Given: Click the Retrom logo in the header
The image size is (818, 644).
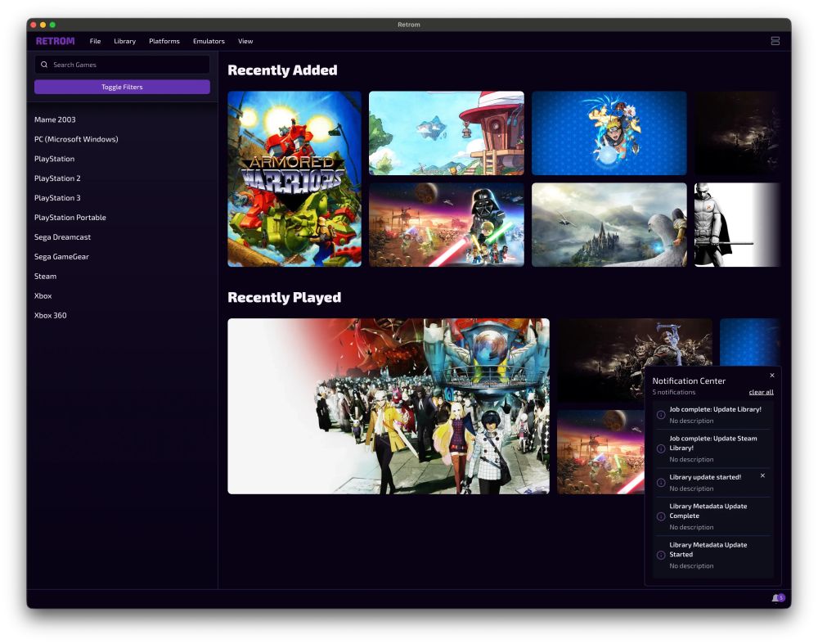Looking at the screenshot, I should point(56,41).
